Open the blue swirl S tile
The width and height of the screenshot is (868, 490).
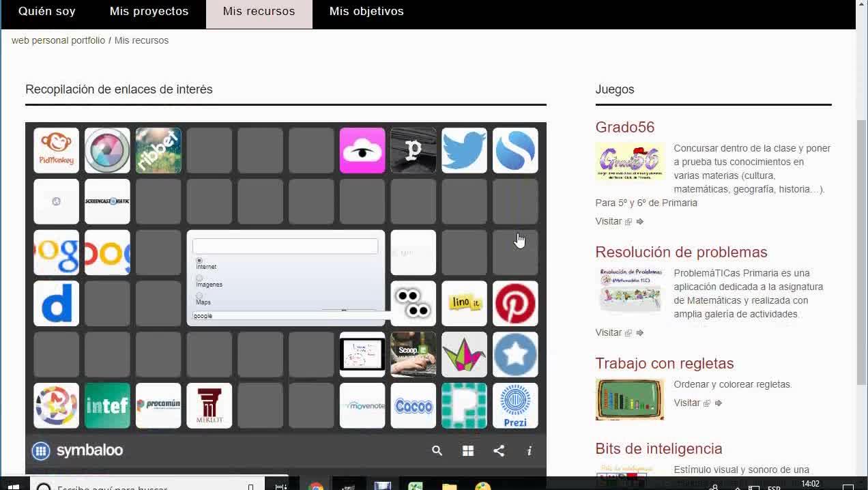515,150
